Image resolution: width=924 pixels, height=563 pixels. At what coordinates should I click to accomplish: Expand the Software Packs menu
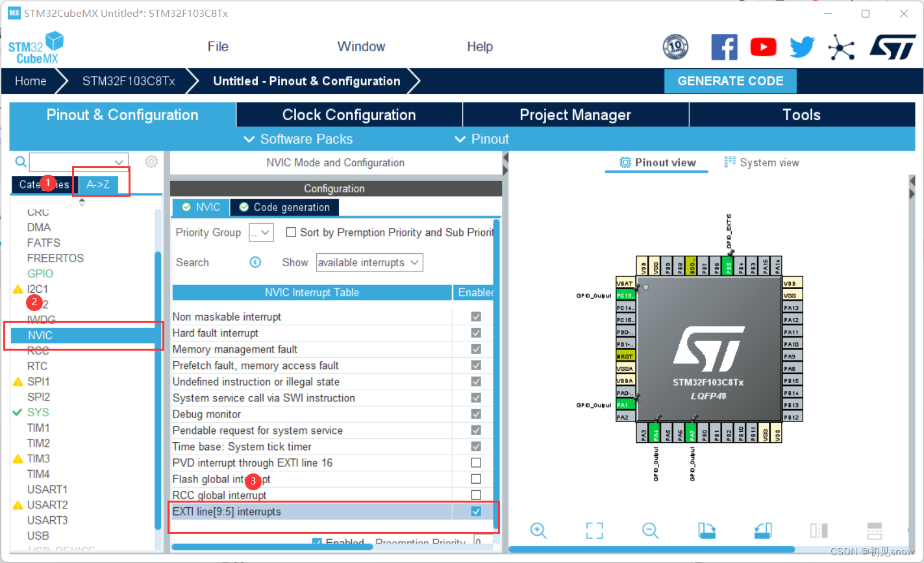point(298,139)
